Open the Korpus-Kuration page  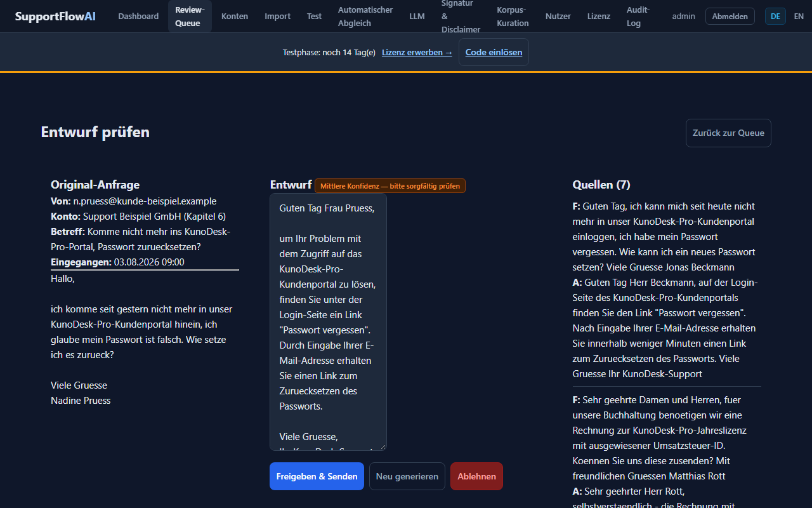tap(513, 17)
